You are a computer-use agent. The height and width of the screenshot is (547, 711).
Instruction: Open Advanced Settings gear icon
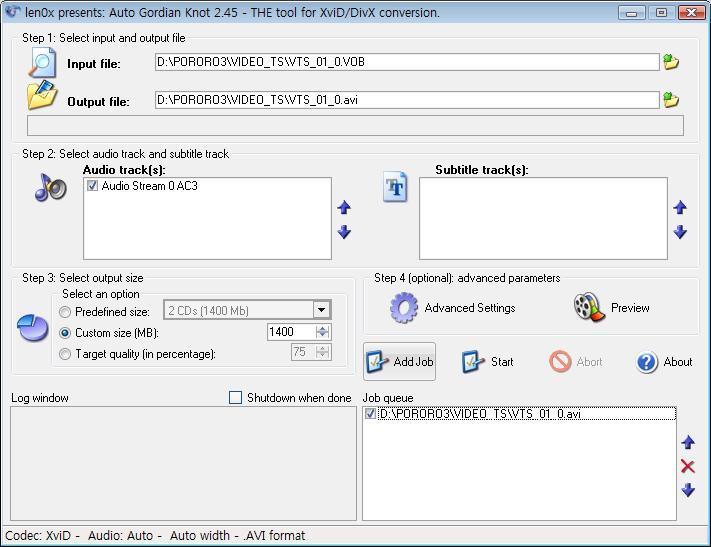point(404,308)
